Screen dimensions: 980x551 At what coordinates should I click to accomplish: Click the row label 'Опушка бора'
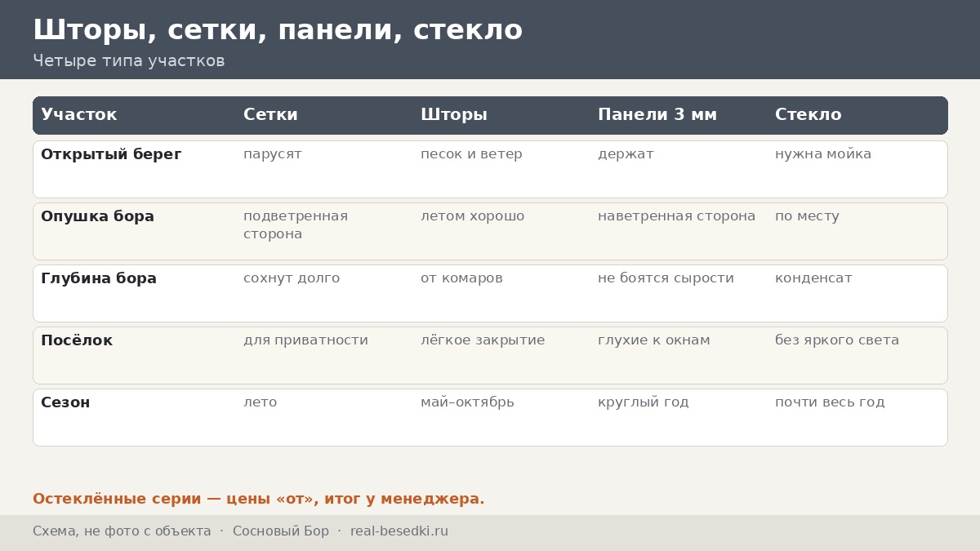(x=97, y=216)
